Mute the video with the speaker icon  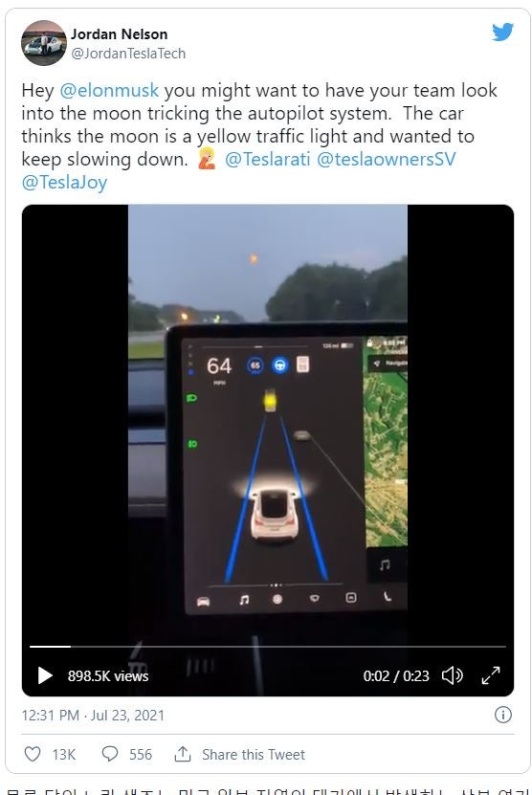452,675
